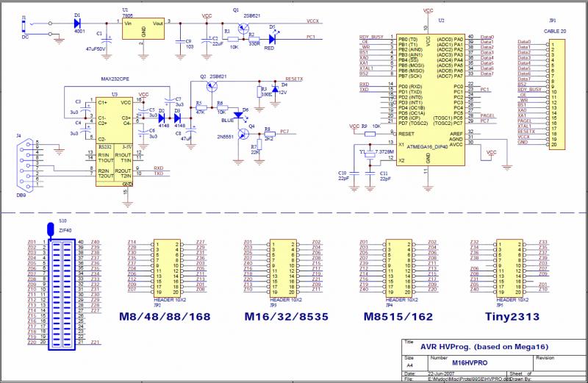Select the Tiny2313 label text
The width and height of the screenshot is (588, 383).
pyautogui.click(x=513, y=316)
